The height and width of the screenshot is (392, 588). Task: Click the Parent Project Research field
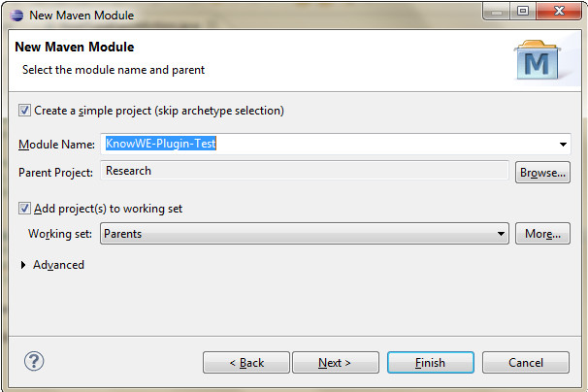305,171
